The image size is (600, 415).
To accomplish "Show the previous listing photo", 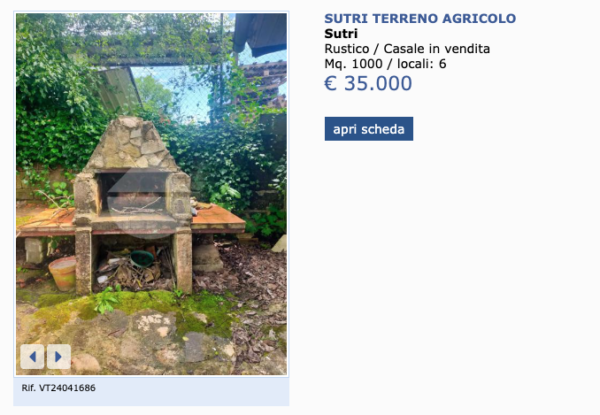I will click(x=32, y=356).
